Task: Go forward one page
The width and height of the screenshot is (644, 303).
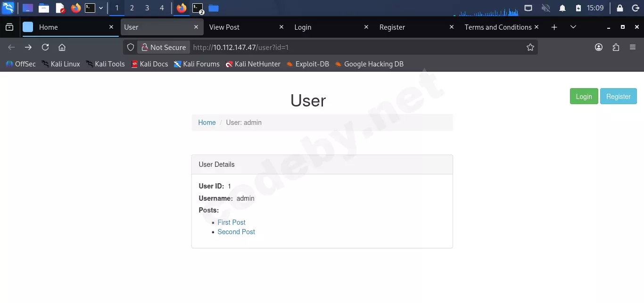Action: click(28, 47)
